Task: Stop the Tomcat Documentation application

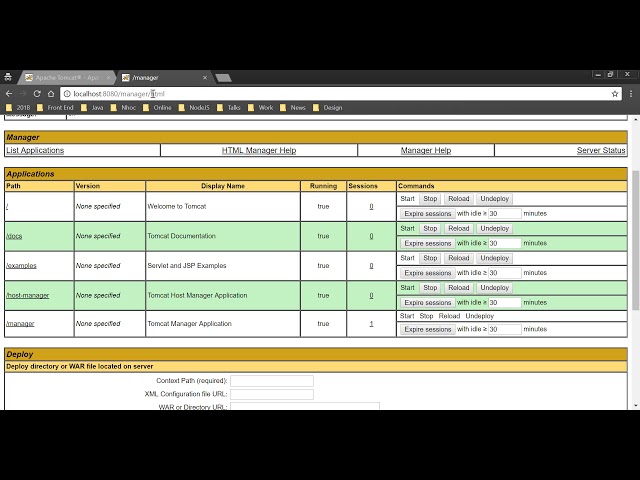Action: pyautogui.click(x=430, y=229)
